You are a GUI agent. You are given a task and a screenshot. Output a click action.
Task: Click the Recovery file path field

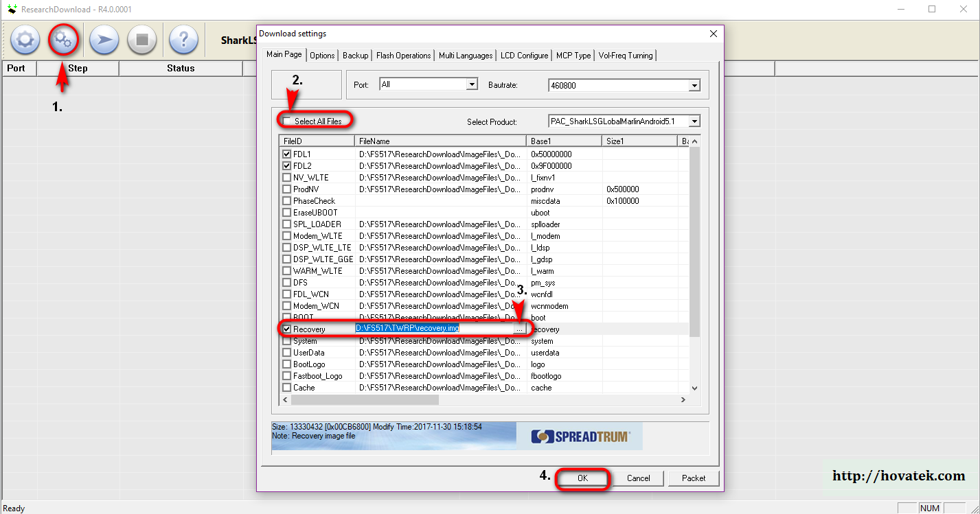(x=433, y=329)
